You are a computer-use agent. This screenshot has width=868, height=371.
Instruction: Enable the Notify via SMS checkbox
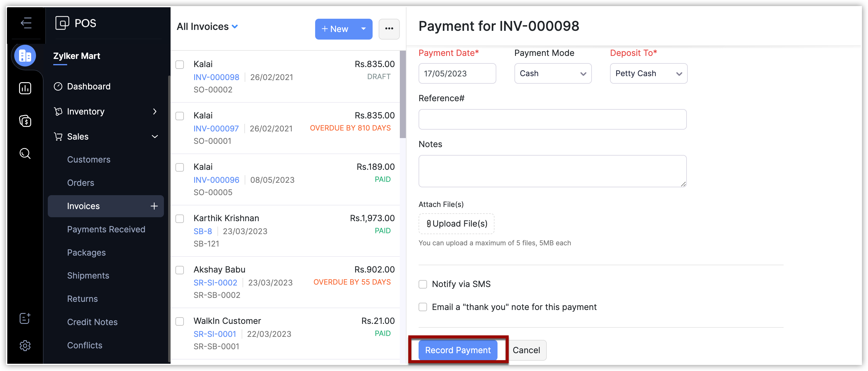coord(423,284)
